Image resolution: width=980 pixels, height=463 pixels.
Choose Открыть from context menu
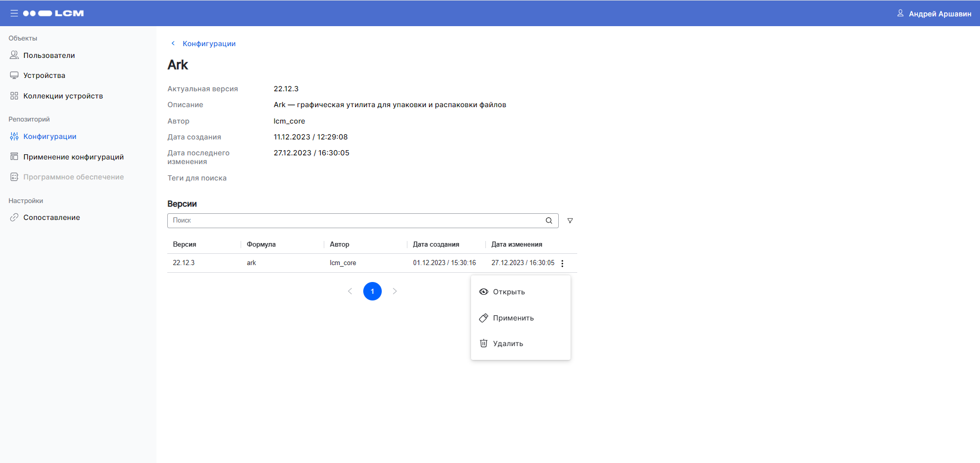pos(508,292)
